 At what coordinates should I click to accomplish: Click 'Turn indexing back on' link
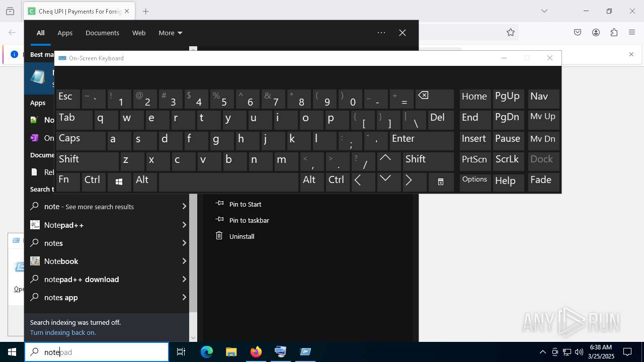63,332
